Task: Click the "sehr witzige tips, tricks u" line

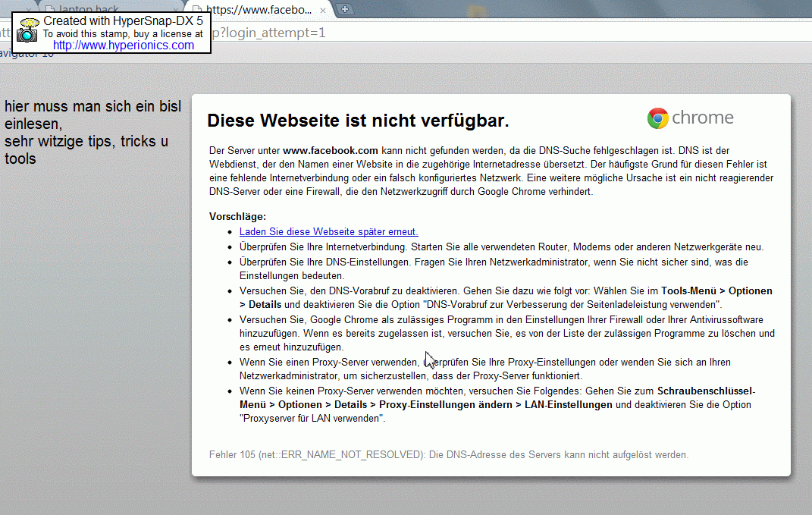Action: tap(86, 141)
